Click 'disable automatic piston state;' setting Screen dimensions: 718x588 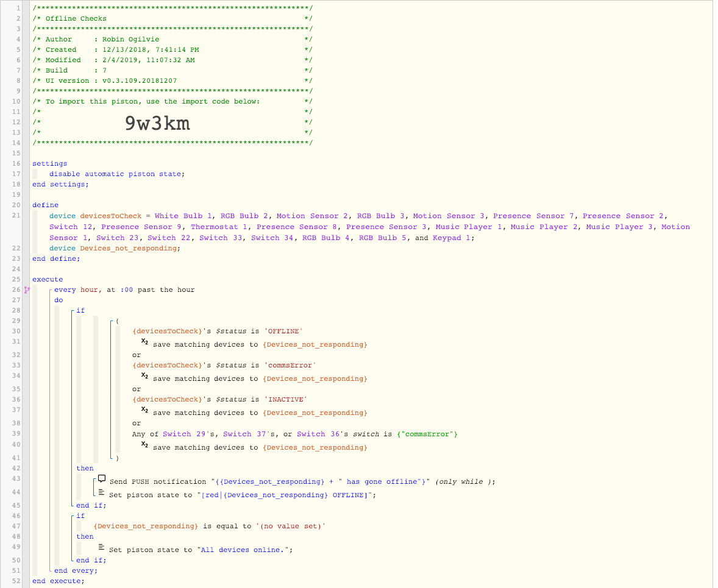[117, 174]
